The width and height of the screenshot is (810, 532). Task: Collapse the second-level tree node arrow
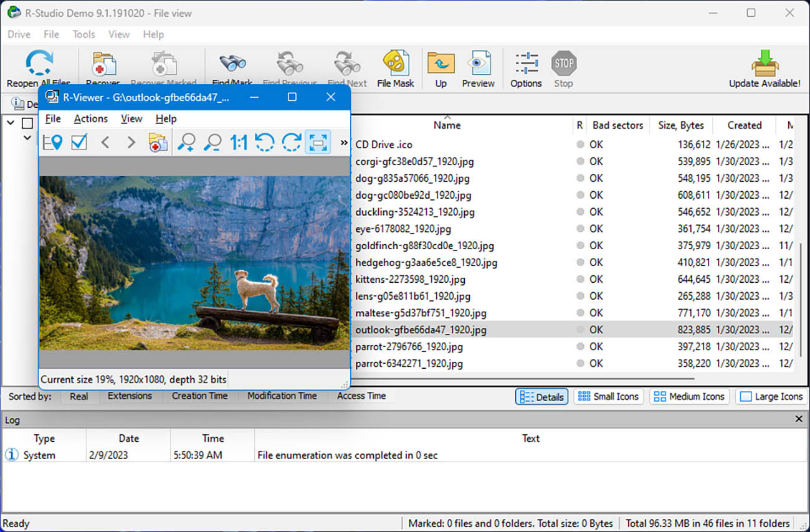point(27,138)
